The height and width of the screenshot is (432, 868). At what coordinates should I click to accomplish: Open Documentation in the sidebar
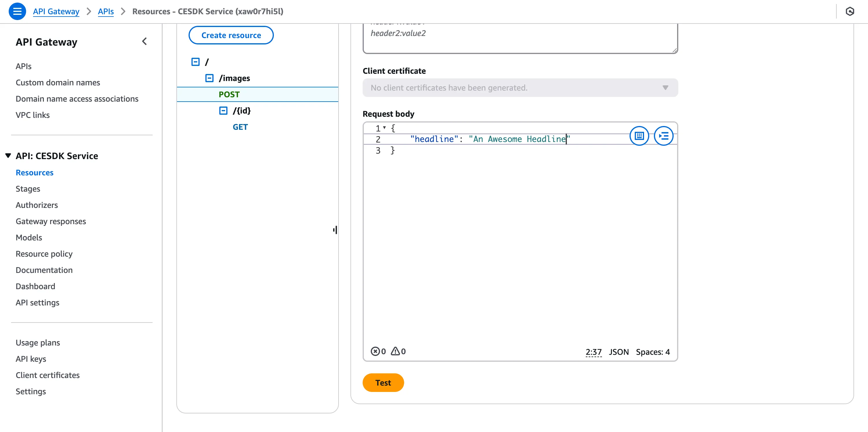tap(44, 270)
